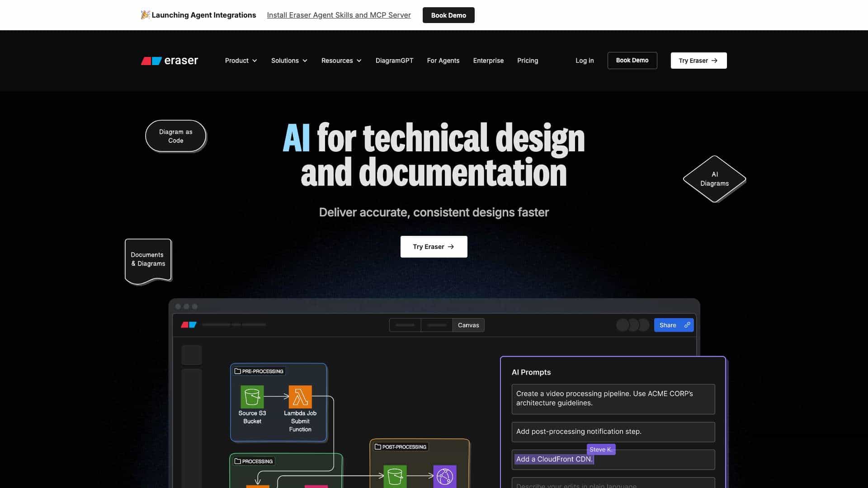Open Install Eraser Agent Skills and MCP Server link
Image resolution: width=868 pixels, height=488 pixels.
pyautogui.click(x=339, y=15)
